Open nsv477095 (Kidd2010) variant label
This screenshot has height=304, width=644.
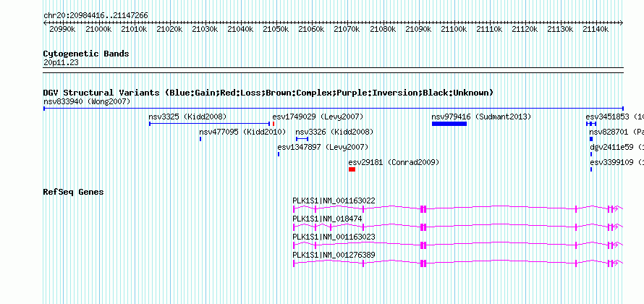[242, 132]
